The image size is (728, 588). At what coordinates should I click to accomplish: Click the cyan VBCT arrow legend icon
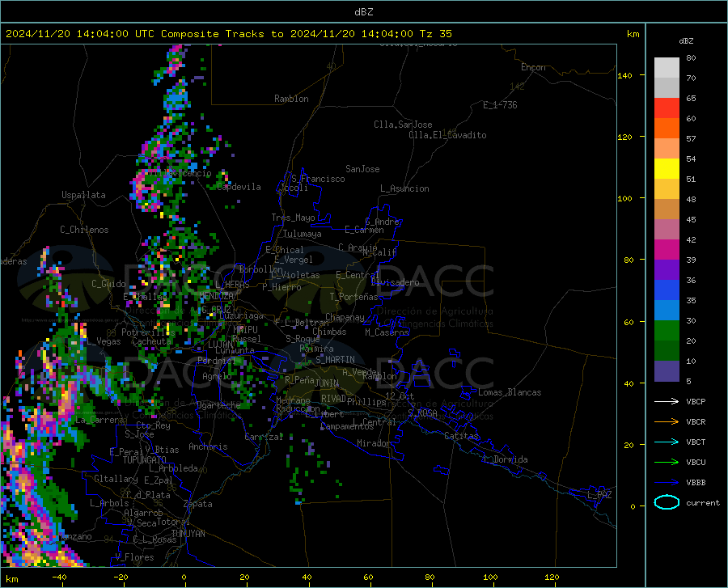[x=667, y=442]
